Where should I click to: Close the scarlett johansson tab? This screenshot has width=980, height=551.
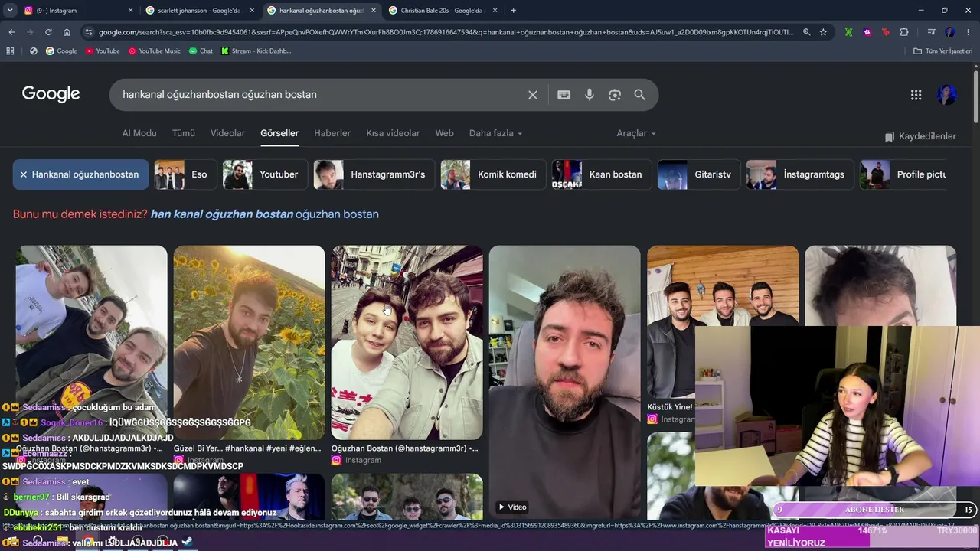[x=252, y=11]
